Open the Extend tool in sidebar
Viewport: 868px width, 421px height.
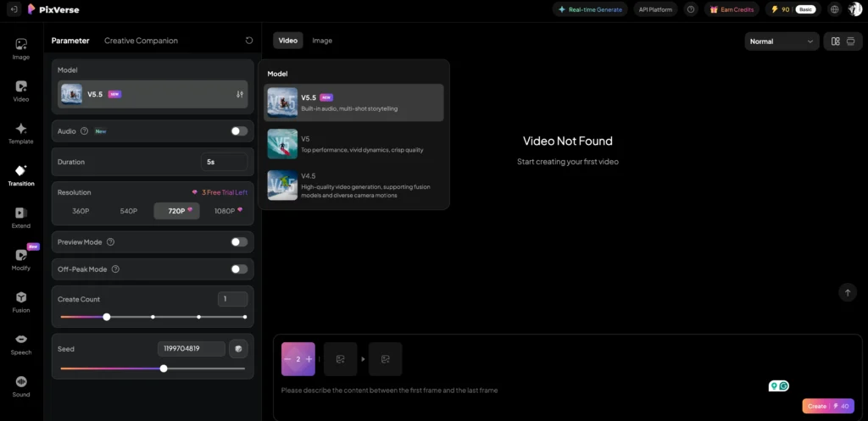(21, 218)
